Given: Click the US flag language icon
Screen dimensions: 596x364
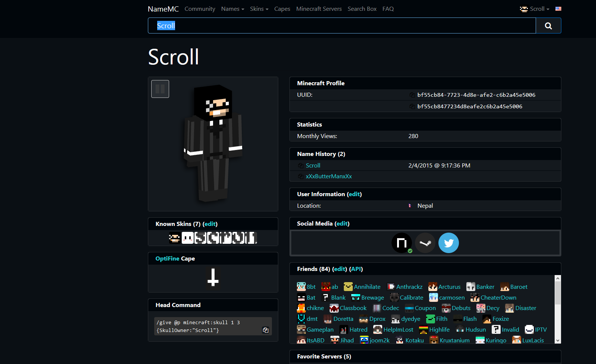Looking at the screenshot, I should pos(558,9).
